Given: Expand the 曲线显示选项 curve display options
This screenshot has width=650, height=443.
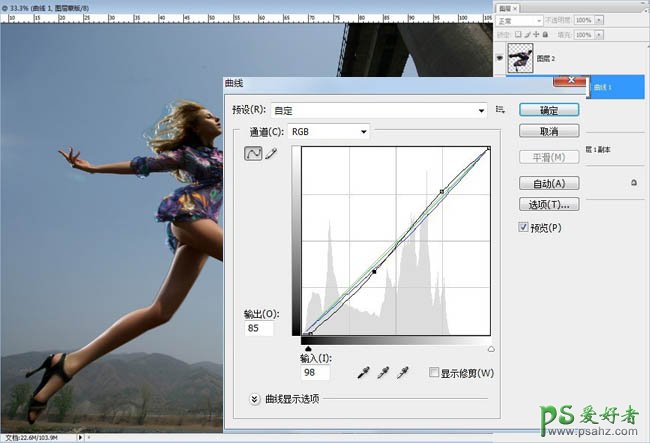Looking at the screenshot, I should click(256, 398).
